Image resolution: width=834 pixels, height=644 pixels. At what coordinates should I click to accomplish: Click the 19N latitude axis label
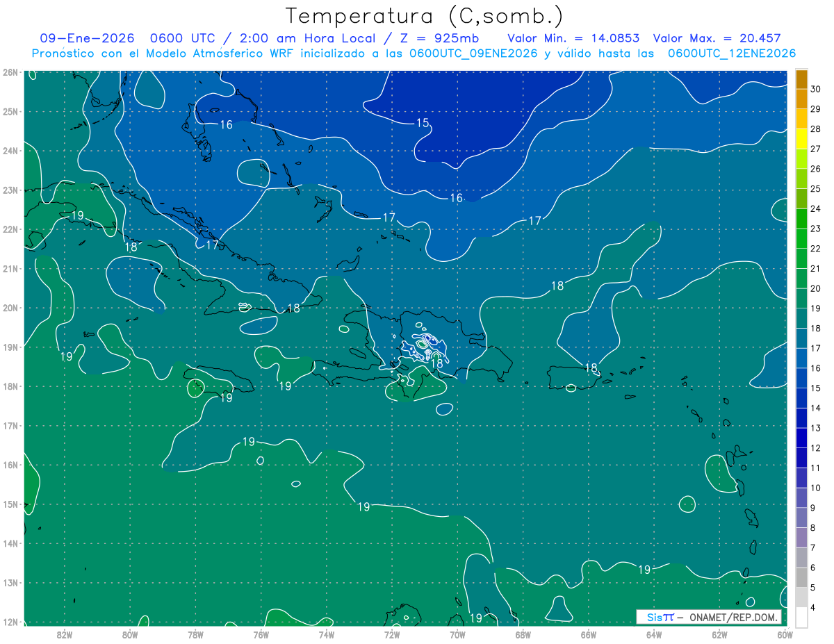(x=10, y=347)
